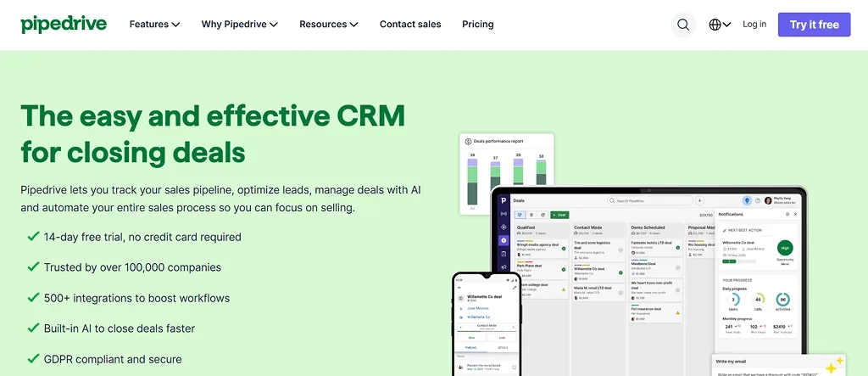Click the Lost button on phone mockup
868x376 pixels.
(x=502, y=338)
